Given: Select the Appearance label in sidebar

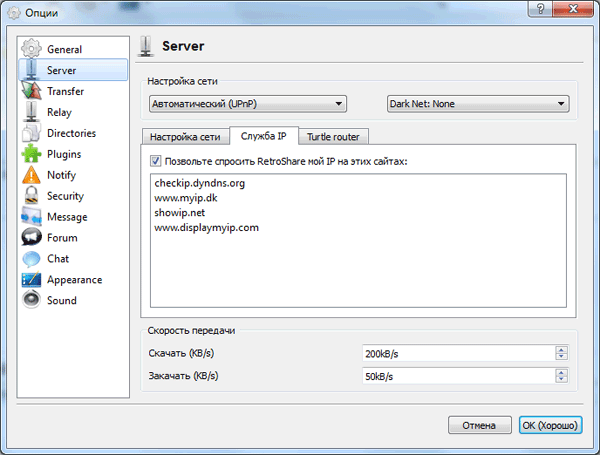Looking at the screenshot, I should 75,280.
